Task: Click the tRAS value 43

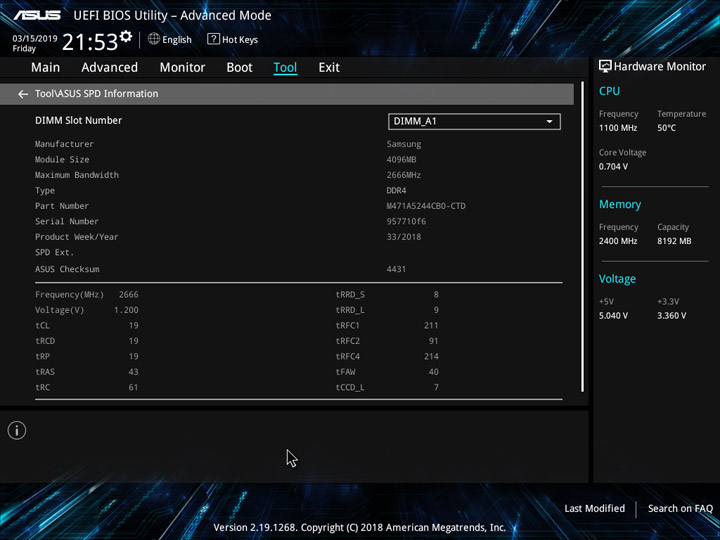Action: [x=133, y=372]
